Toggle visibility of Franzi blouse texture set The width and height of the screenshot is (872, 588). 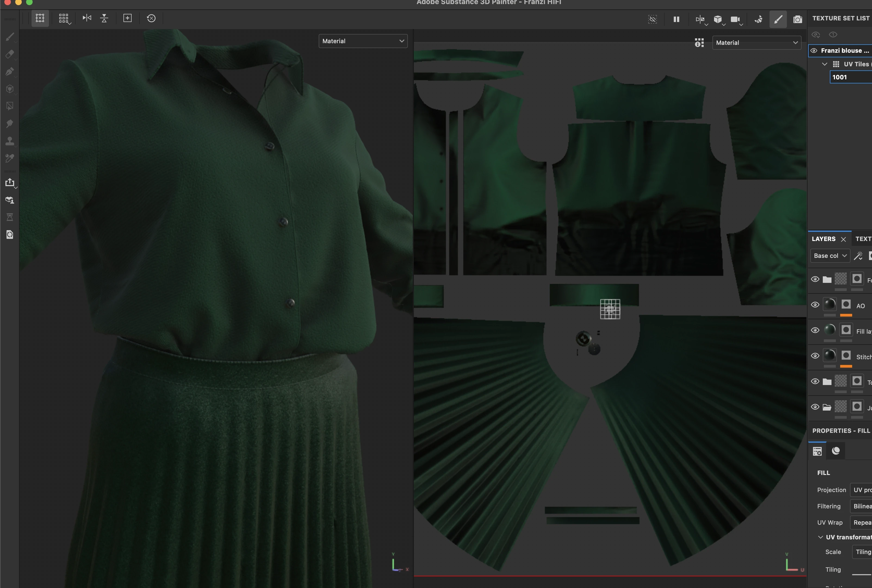pos(814,51)
